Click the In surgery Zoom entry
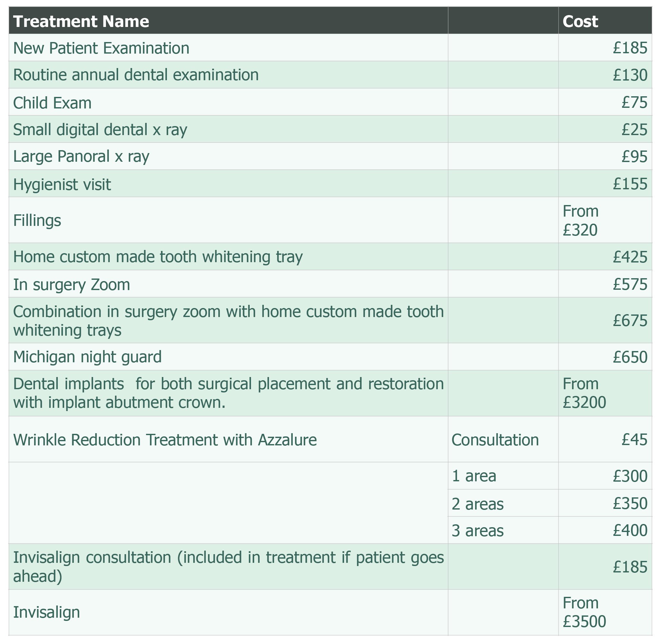The width and height of the screenshot is (658, 644). [71, 284]
